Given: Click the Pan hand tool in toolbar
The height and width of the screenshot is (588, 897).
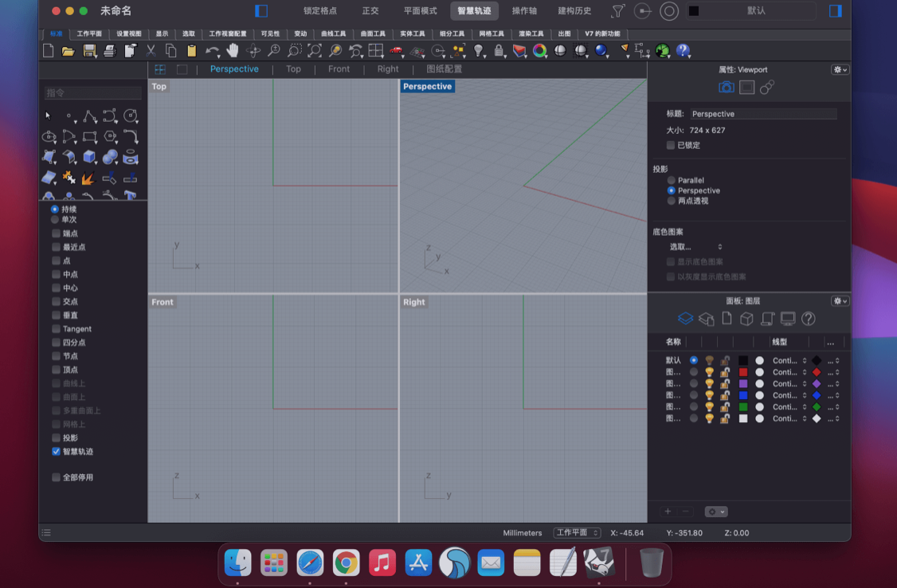Looking at the screenshot, I should tap(233, 51).
